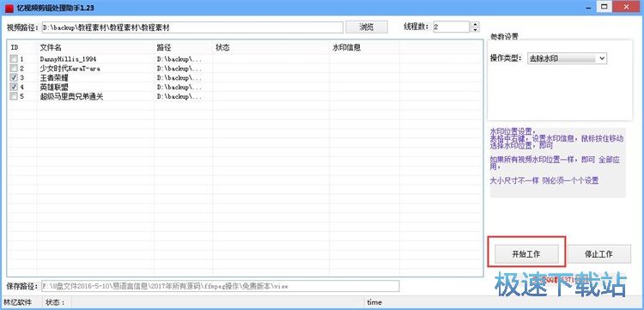Increase the 线程数 value with up arrow
This screenshot has height=310, width=644.
pos(475,24)
